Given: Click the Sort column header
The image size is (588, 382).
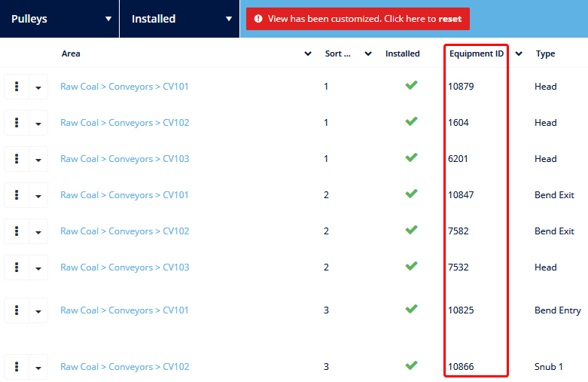Looking at the screenshot, I should (x=337, y=53).
